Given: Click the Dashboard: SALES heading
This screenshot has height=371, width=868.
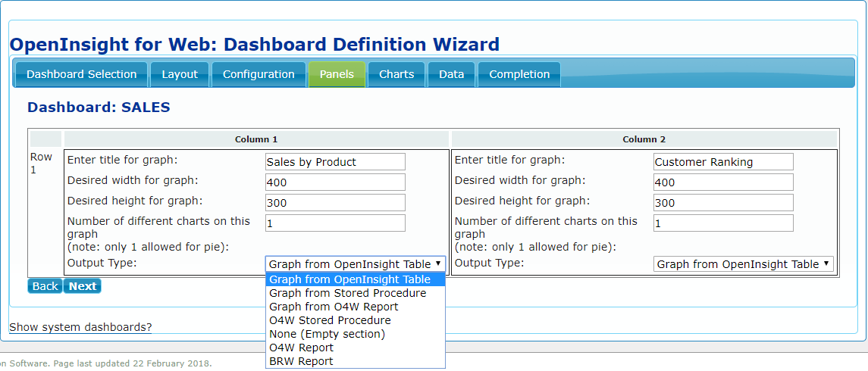Looking at the screenshot, I should pos(99,108).
